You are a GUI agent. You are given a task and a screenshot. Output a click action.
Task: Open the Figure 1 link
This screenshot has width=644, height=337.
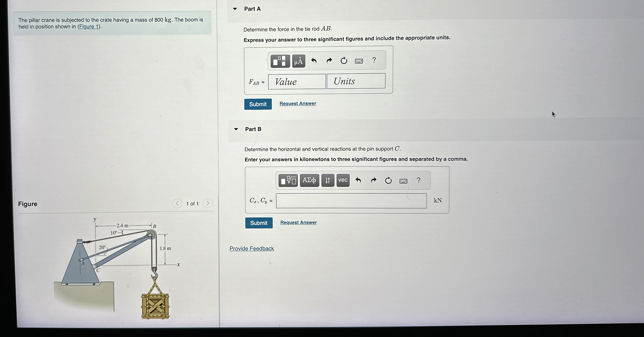pyautogui.click(x=89, y=26)
